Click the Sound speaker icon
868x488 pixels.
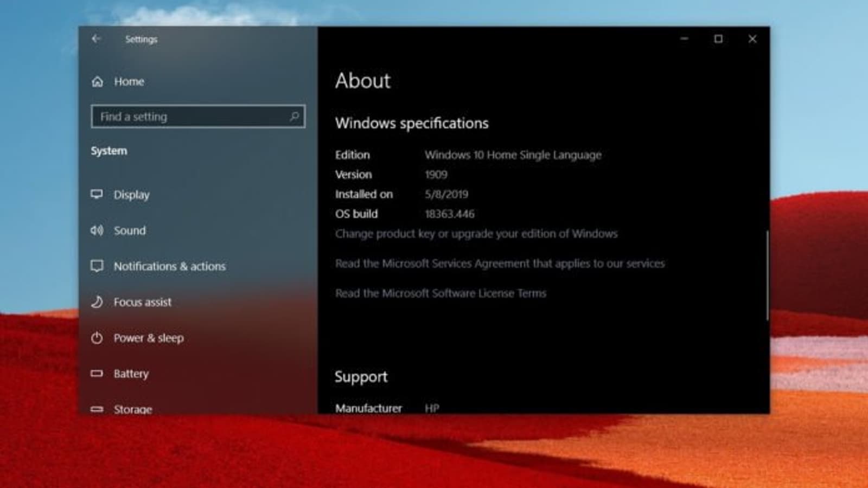click(x=97, y=230)
